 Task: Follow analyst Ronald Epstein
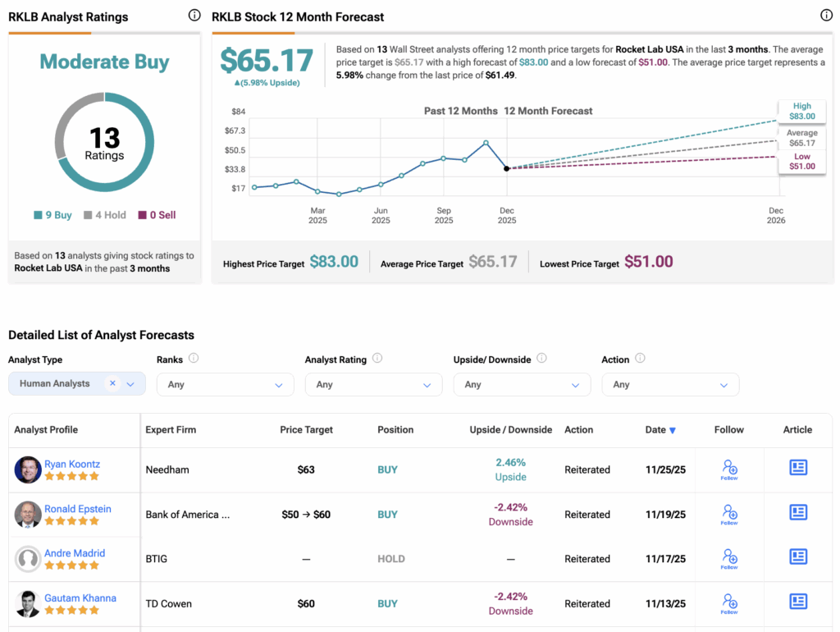click(728, 515)
